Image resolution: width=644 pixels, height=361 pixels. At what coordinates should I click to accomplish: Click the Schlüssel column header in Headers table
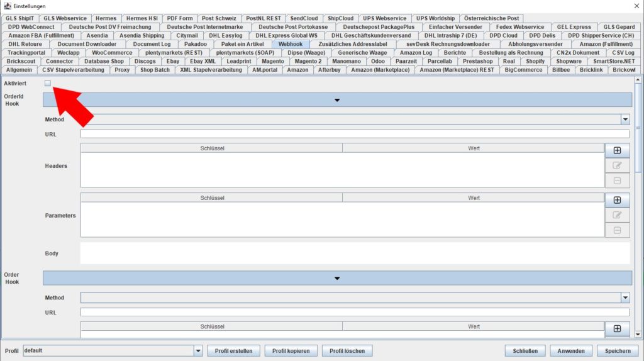212,148
